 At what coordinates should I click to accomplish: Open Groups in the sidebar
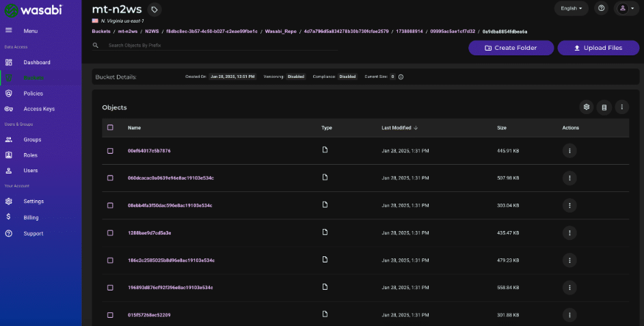click(32, 139)
